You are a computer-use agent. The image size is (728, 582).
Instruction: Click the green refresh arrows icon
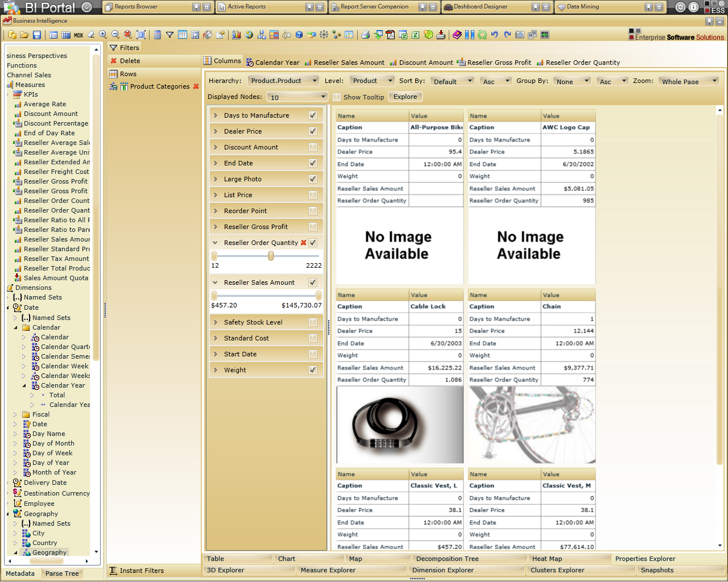pyautogui.click(x=482, y=35)
